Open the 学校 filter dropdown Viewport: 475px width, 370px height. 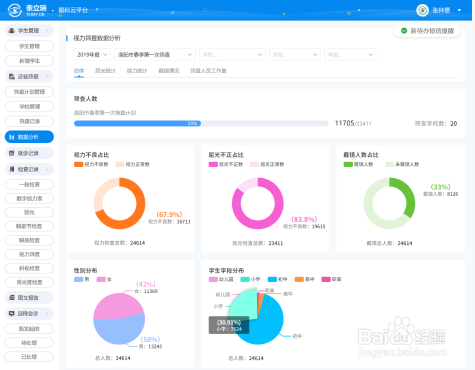coord(232,55)
